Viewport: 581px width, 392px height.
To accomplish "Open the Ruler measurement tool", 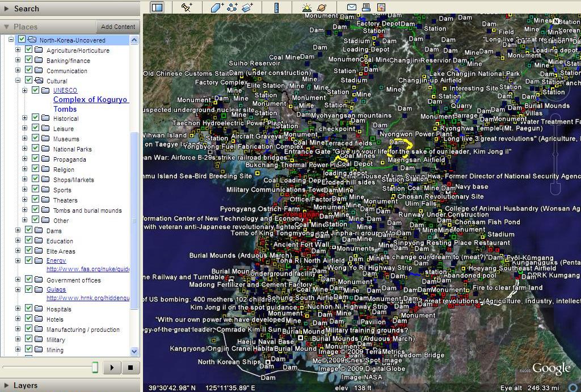I will point(277,7).
